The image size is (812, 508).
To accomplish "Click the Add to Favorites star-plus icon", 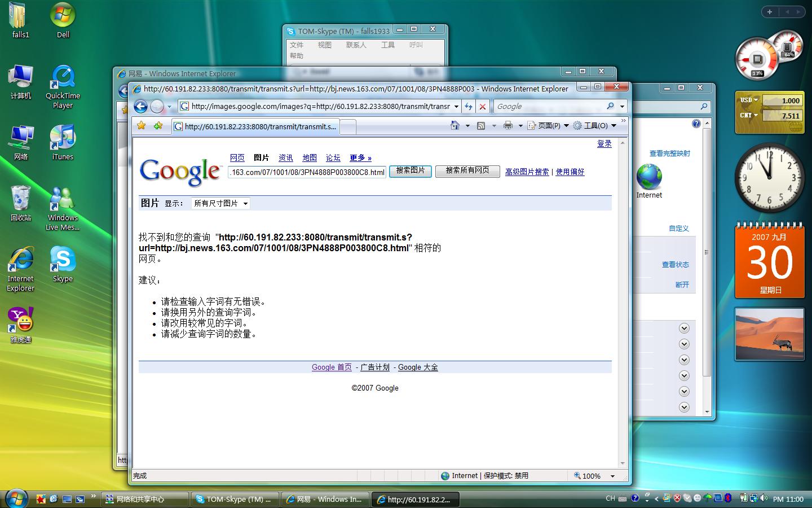I will (158, 126).
